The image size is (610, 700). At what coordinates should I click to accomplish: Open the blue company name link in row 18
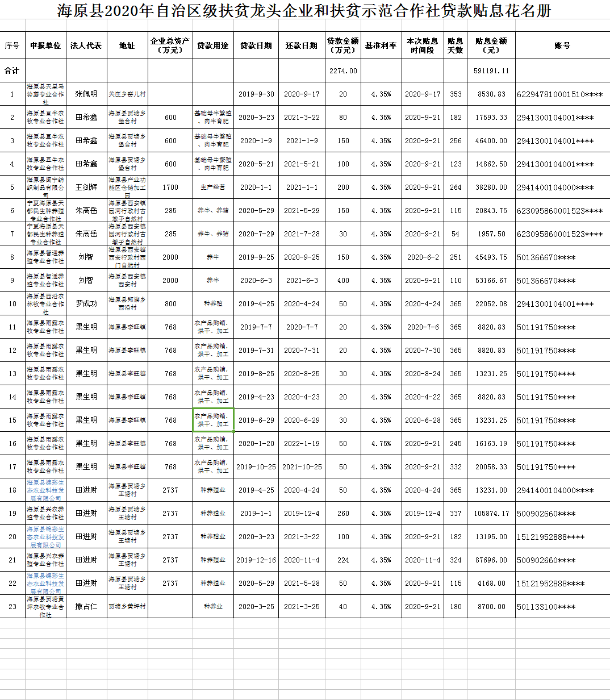(x=45, y=490)
